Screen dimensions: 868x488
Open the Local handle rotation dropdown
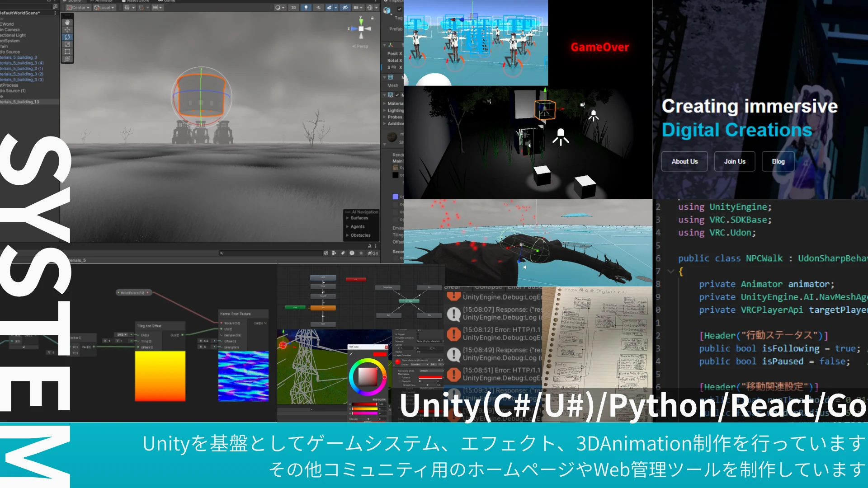(x=104, y=7)
